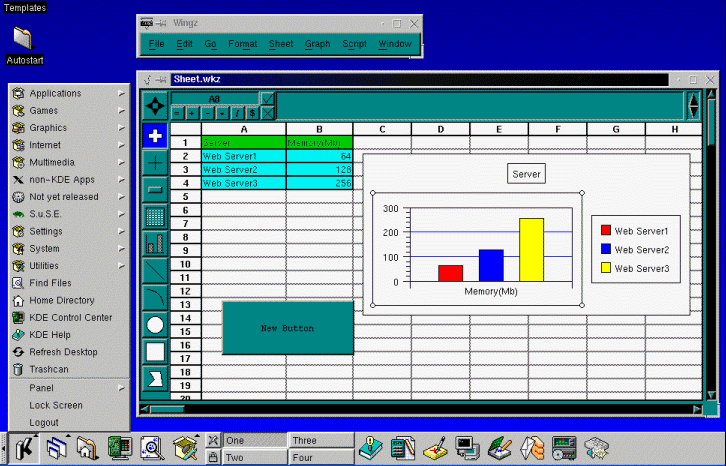This screenshot has width=726, height=466.
Task: Select the thin crosshair tool
Action: [155, 163]
